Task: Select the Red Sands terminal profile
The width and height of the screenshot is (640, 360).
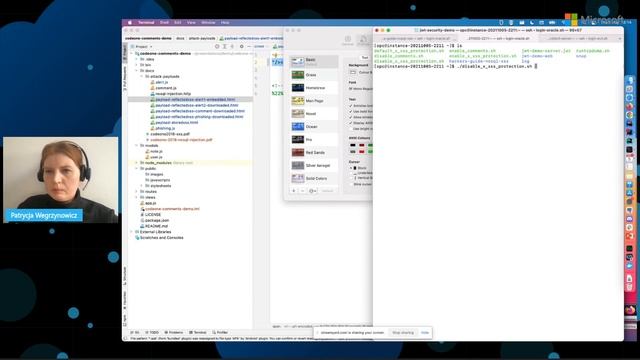Action: pyautogui.click(x=314, y=152)
